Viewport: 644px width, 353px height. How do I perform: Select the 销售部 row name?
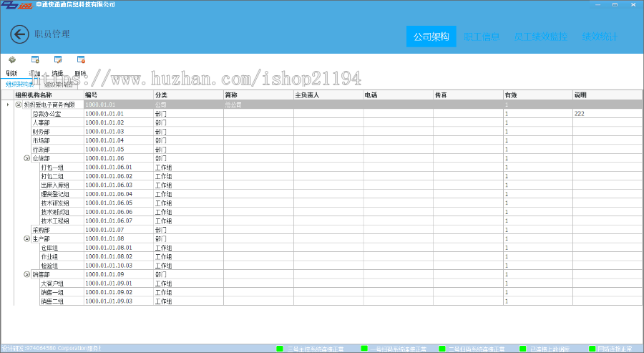[x=41, y=274]
